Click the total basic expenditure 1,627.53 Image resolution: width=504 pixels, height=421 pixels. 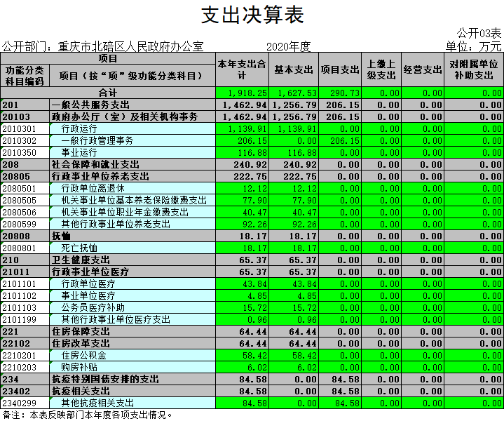click(x=294, y=93)
